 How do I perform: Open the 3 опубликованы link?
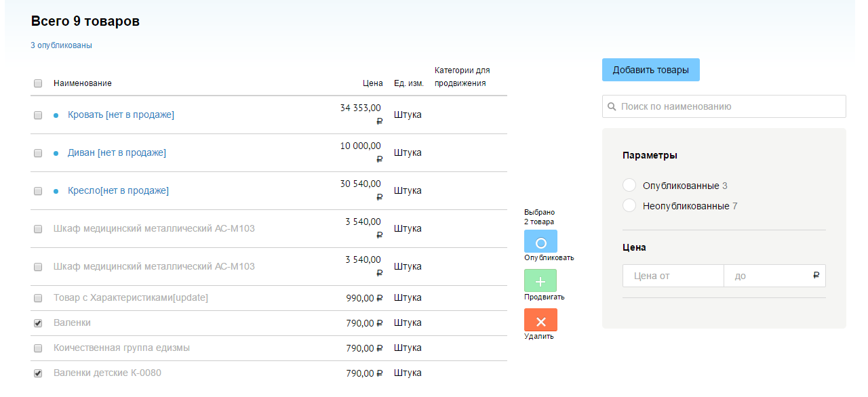61,45
